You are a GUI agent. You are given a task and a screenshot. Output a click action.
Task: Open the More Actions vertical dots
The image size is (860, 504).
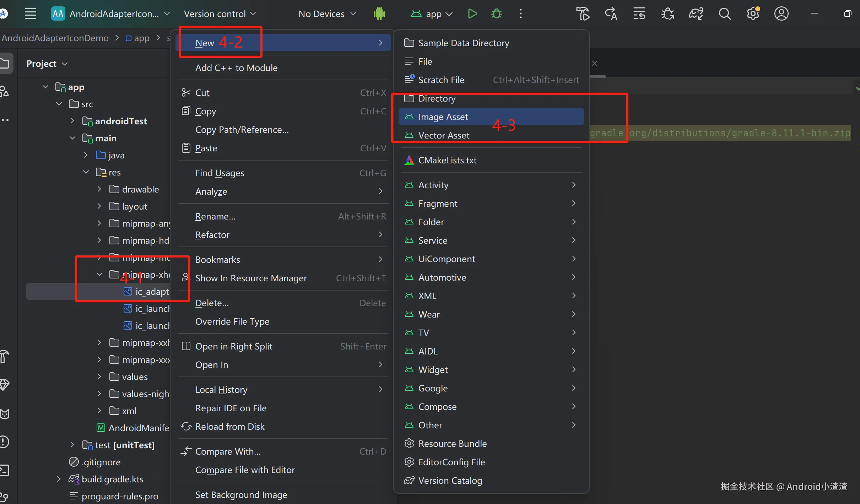click(520, 14)
